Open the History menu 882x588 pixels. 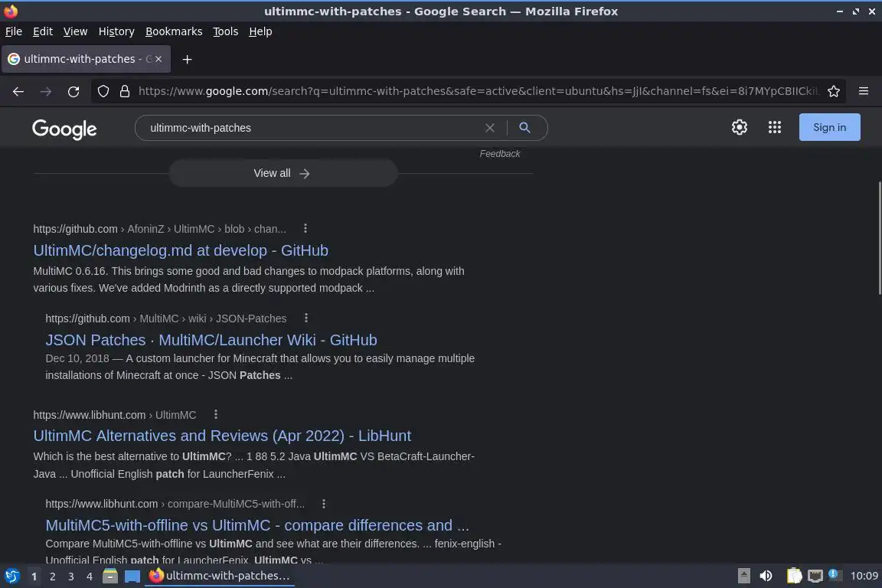pyautogui.click(x=116, y=31)
